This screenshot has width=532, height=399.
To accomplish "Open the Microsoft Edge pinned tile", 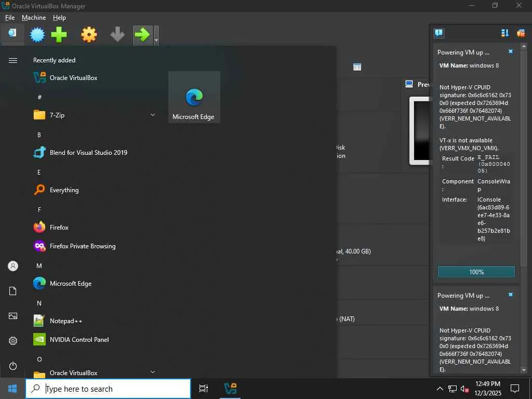I will pyautogui.click(x=194, y=97).
